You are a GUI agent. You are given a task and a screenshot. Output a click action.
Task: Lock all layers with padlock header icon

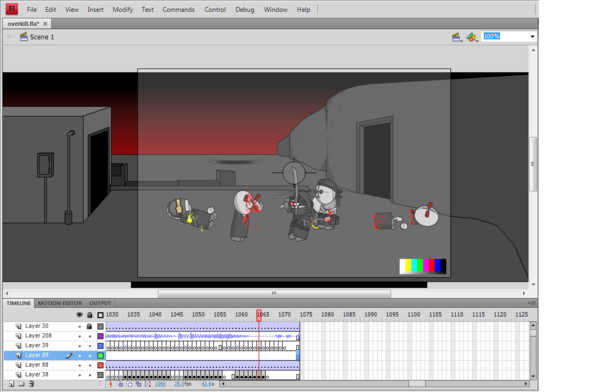point(90,315)
